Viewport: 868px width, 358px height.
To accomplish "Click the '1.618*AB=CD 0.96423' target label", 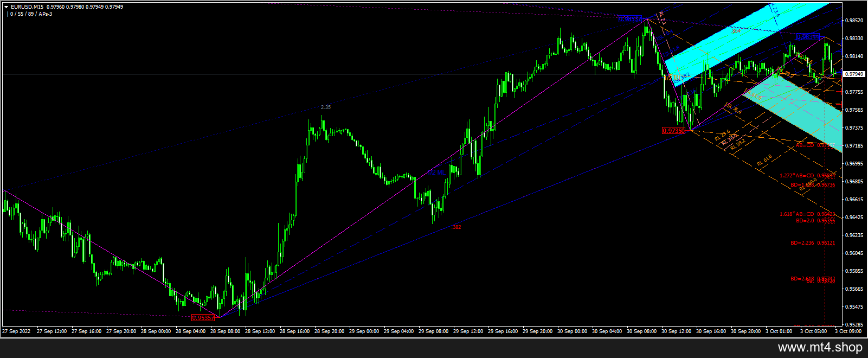I will 807,214.
